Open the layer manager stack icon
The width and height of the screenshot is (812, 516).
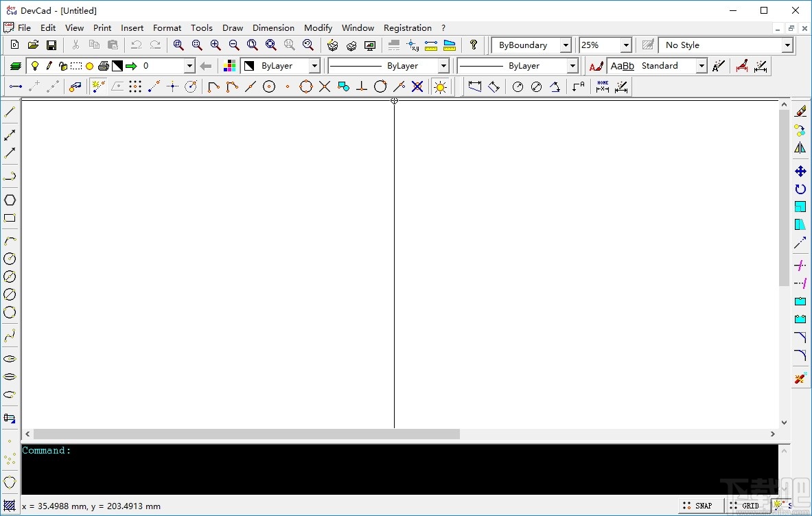click(x=16, y=66)
